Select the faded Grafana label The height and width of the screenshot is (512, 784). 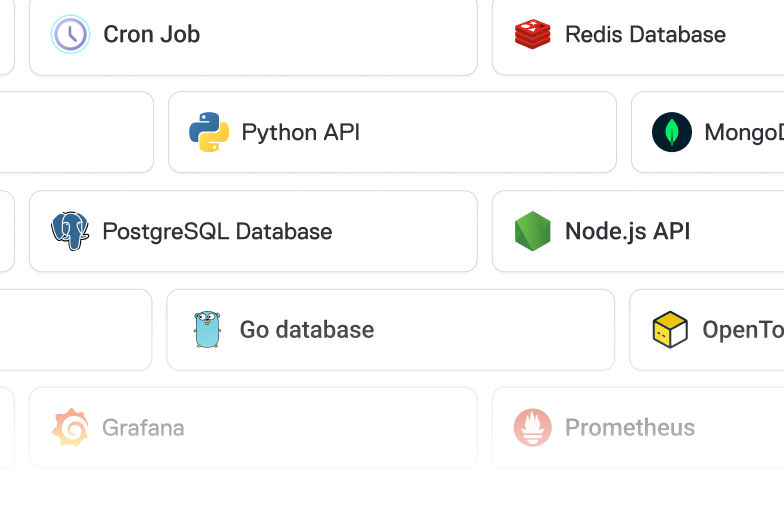pos(143,428)
